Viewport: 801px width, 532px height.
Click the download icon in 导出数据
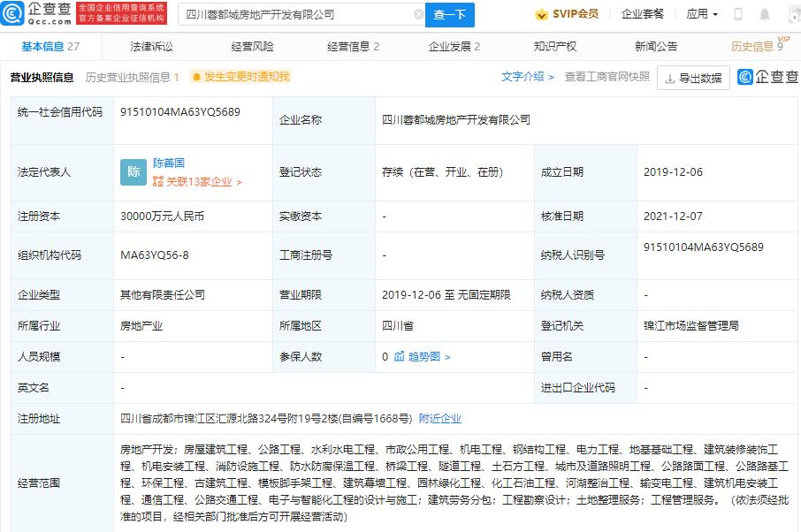[x=670, y=79]
